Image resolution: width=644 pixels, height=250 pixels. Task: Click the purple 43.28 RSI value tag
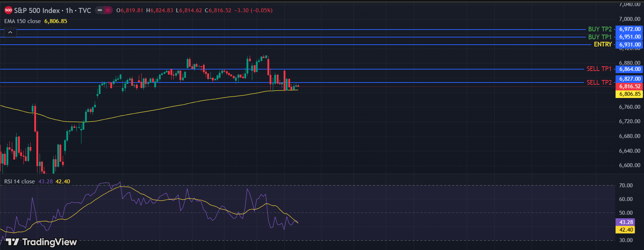pyautogui.click(x=626, y=222)
